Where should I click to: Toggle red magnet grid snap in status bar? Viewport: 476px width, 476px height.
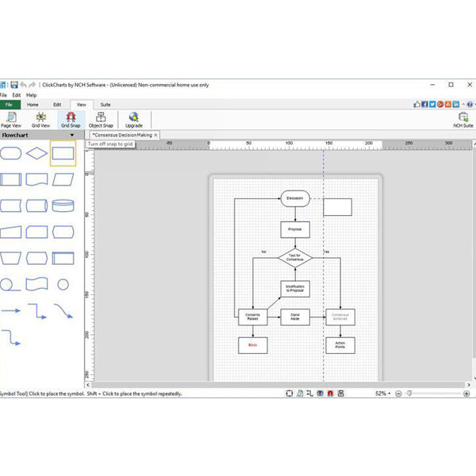pos(330,393)
